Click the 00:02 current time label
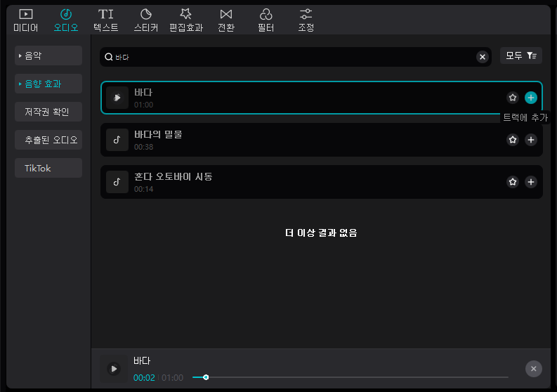 click(x=144, y=377)
